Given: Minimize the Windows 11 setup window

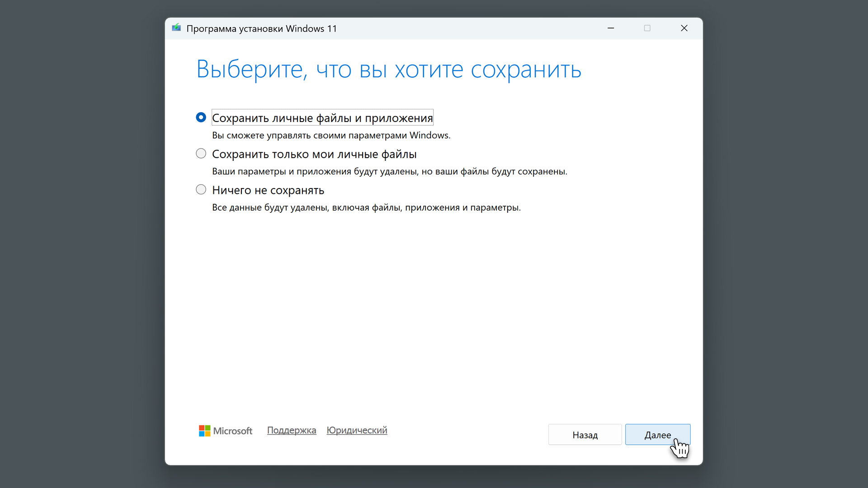Looking at the screenshot, I should [611, 28].
